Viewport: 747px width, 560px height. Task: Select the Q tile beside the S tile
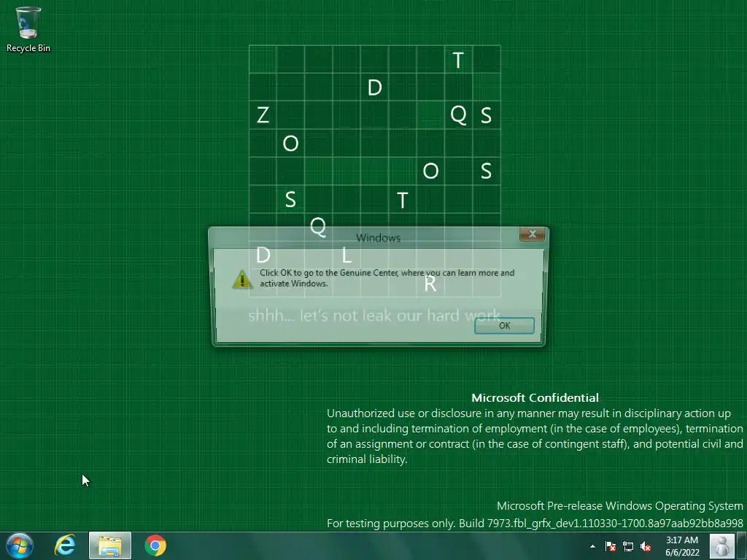click(458, 114)
